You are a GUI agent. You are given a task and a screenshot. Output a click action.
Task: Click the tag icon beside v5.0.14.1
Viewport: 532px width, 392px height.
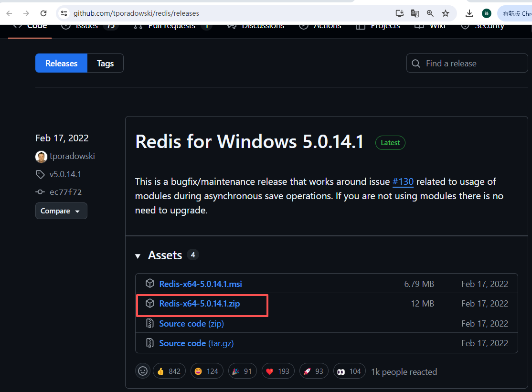40,174
